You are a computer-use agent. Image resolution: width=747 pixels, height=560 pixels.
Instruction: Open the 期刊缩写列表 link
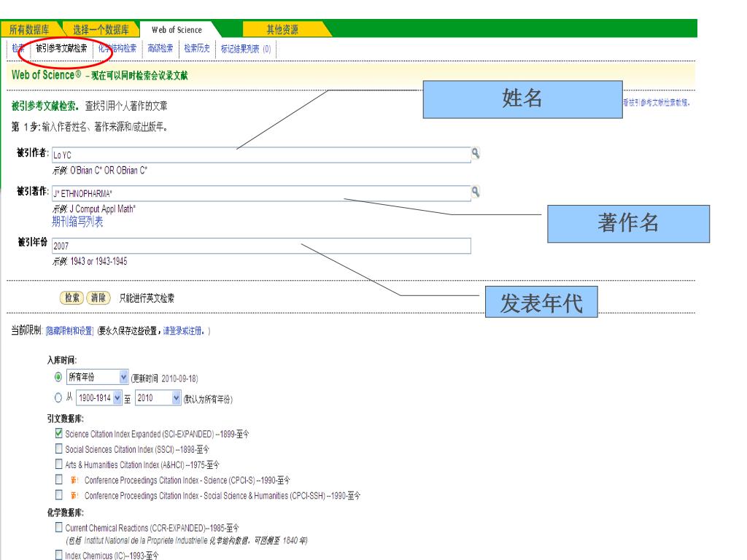(77, 222)
